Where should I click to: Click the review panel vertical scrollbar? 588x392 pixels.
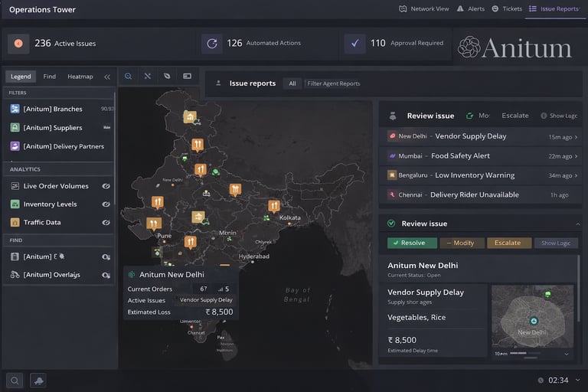click(579, 289)
